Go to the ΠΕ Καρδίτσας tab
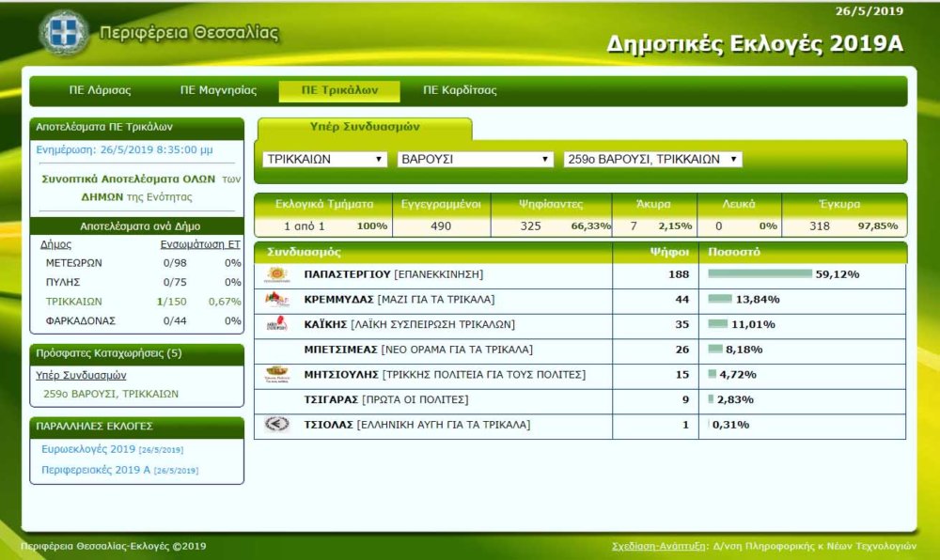Screen dimensions: 940x560 (x=460, y=91)
